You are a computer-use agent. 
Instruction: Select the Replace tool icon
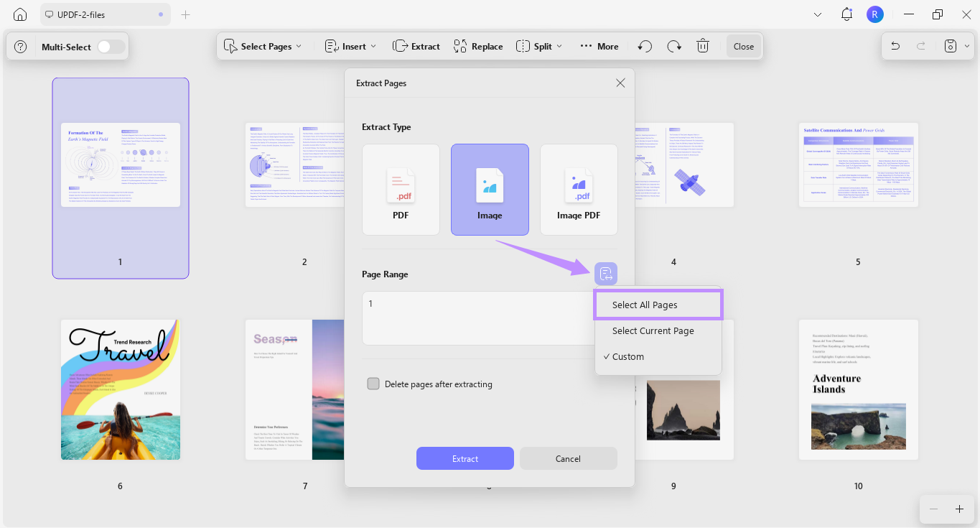(x=459, y=45)
